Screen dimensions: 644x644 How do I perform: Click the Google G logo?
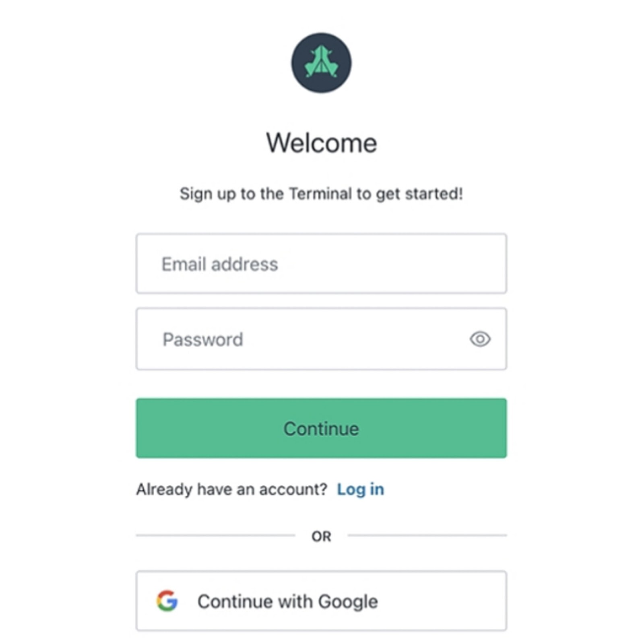[167, 601]
